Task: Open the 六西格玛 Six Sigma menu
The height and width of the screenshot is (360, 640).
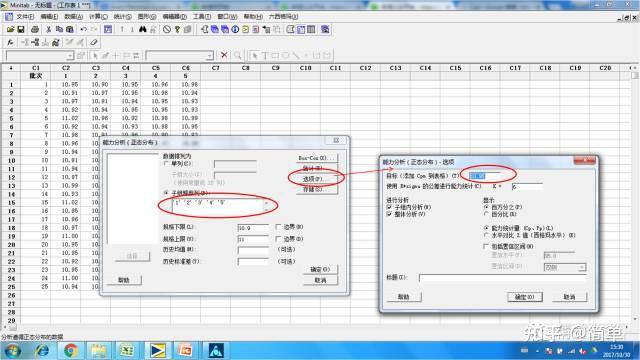Action: pyautogui.click(x=283, y=17)
